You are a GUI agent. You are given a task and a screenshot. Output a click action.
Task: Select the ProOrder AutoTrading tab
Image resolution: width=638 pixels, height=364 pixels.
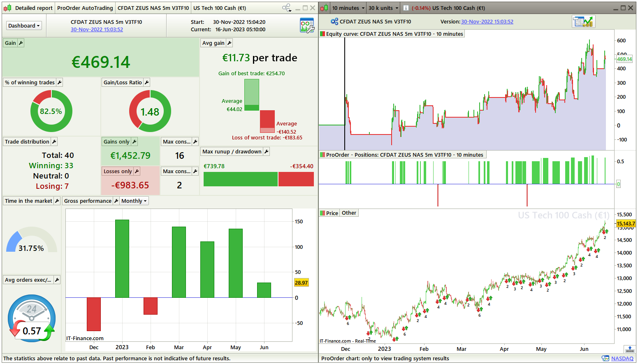(85, 8)
